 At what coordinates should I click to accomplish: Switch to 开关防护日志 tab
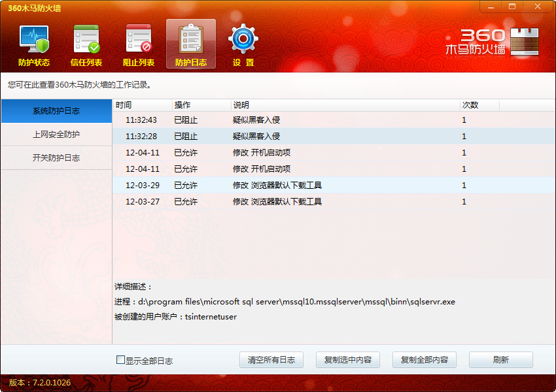[x=56, y=158]
